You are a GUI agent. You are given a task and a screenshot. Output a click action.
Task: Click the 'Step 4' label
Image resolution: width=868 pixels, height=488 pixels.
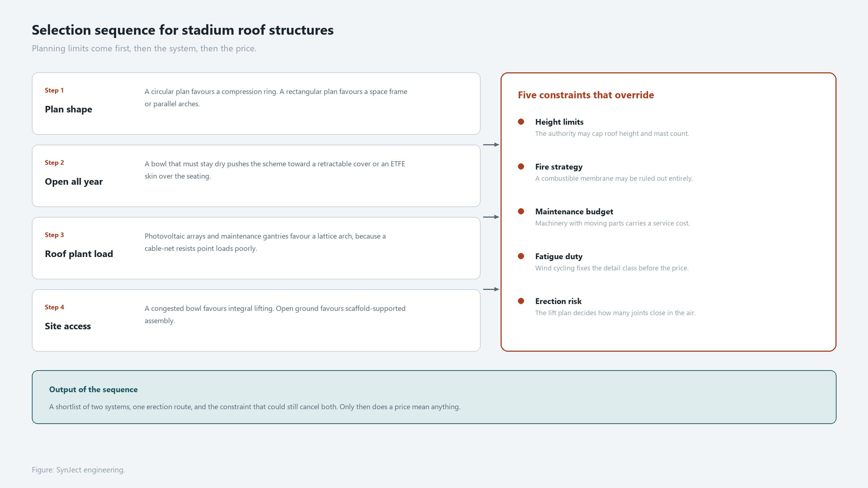coord(54,307)
